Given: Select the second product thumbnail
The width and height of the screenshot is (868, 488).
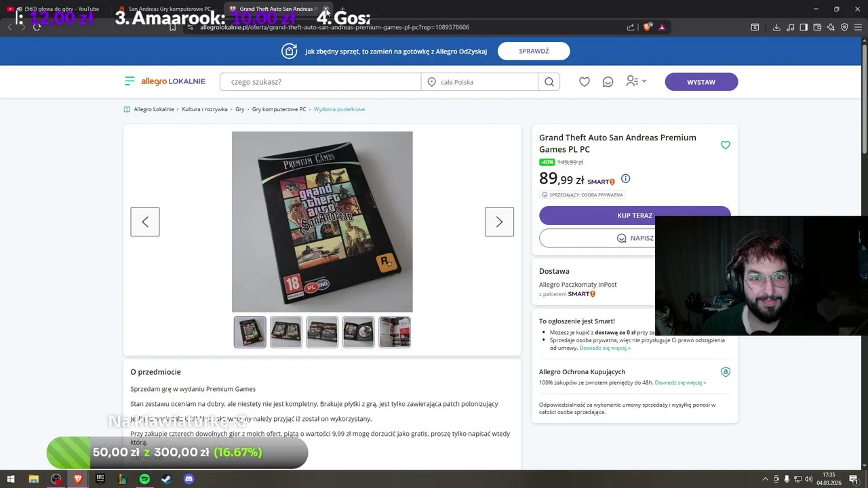Looking at the screenshot, I should click(x=286, y=332).
